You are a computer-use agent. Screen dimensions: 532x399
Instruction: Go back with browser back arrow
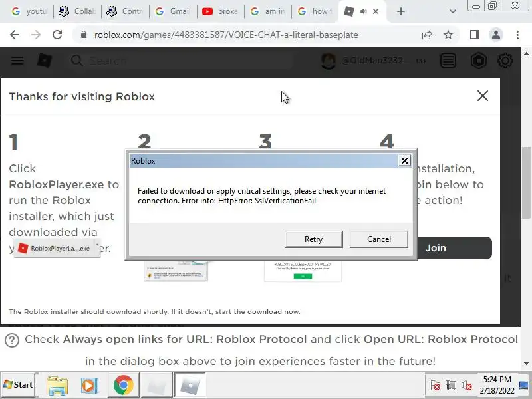pyautogui.click(x=15, y=35)
